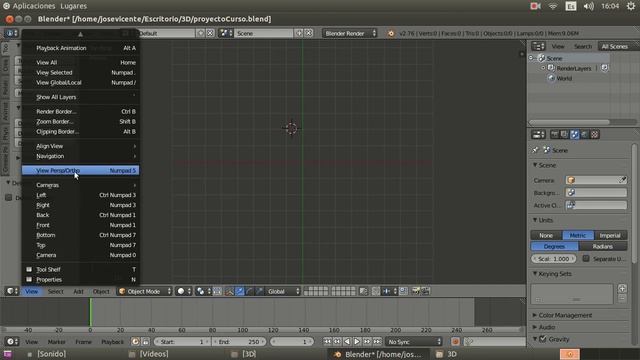This screenshot has height=360, width=640.
Task: Select rotate manipulator arc icon
Action: pos(249,291)
